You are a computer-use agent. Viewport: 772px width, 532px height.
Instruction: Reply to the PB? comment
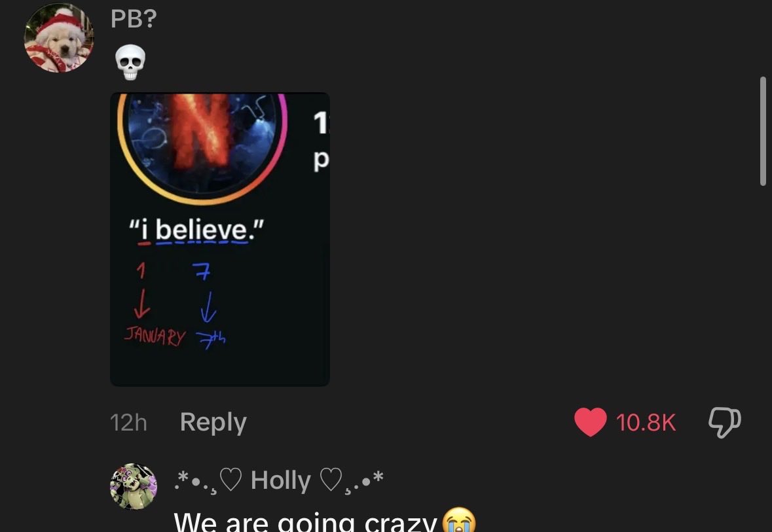tap(213, 422)
